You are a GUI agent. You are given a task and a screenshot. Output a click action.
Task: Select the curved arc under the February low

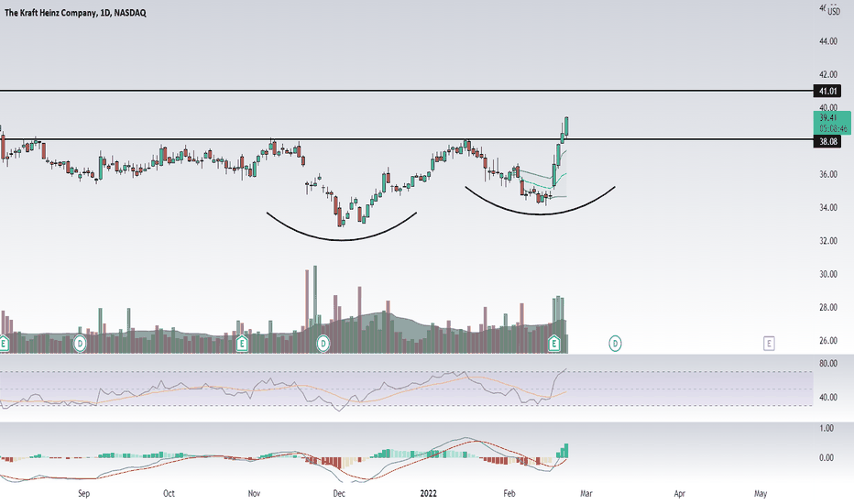tap(540, 213)
